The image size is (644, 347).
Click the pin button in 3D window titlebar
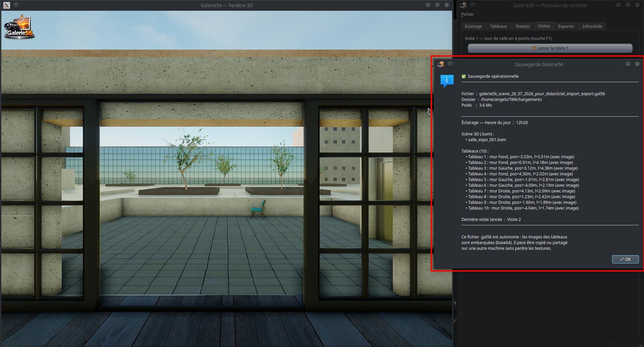pyautogui.click(x=16, y=5)
